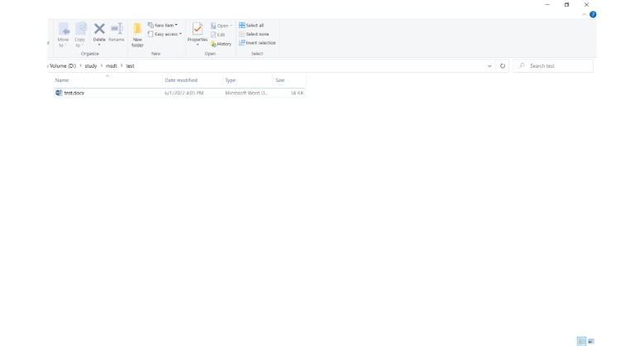This screenshot has height=346, width=644.
Task: Select the test.docx file
Action: tap(179, 93)
